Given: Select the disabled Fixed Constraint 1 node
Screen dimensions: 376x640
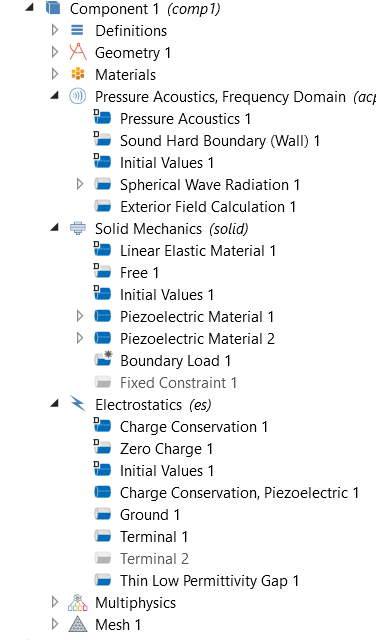Looking at the screenshot, I should pyautogui.click(x=178, y=382).
